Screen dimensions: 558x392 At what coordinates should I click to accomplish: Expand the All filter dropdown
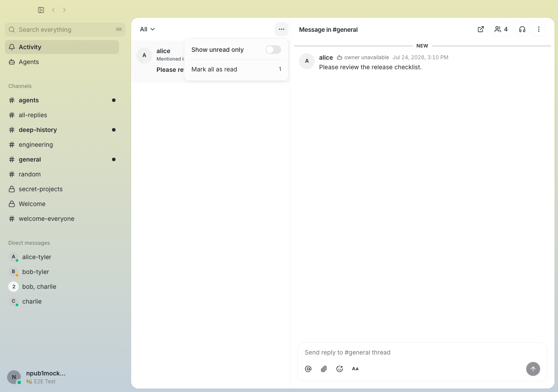(x=147, y=29)
